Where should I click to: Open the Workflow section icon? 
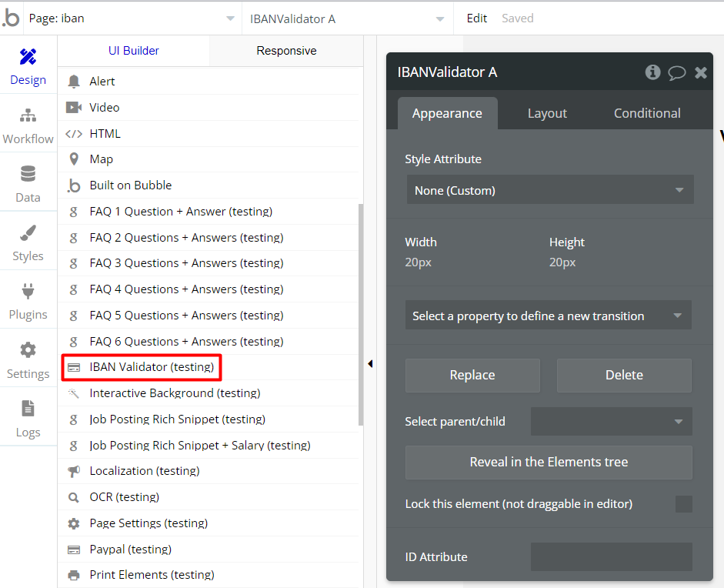tap(28, 116)
